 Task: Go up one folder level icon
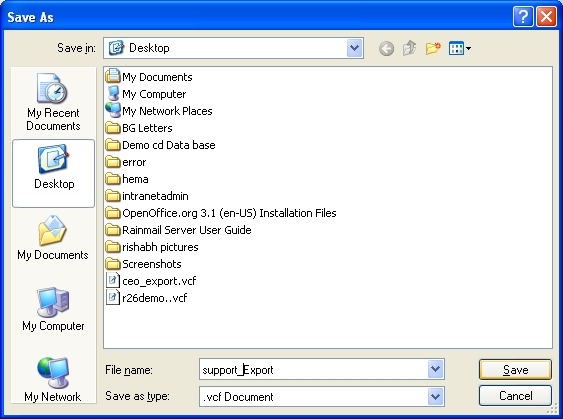pyautogui.click(x=410, y=48)
